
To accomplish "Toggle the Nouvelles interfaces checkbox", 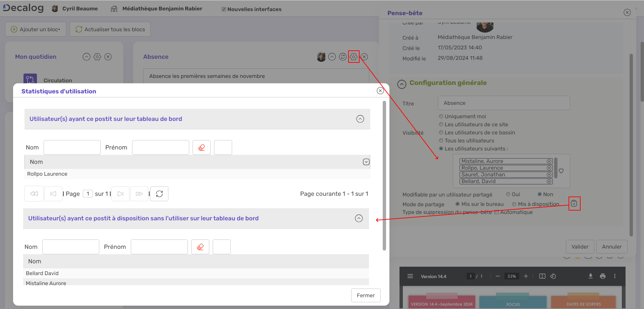I will 224,9.
